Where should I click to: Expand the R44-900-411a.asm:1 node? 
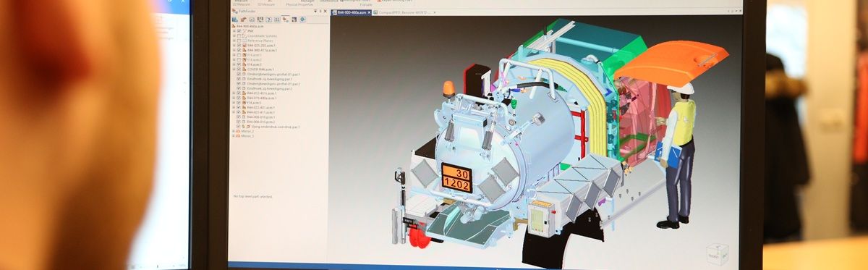tap(234, 50)
